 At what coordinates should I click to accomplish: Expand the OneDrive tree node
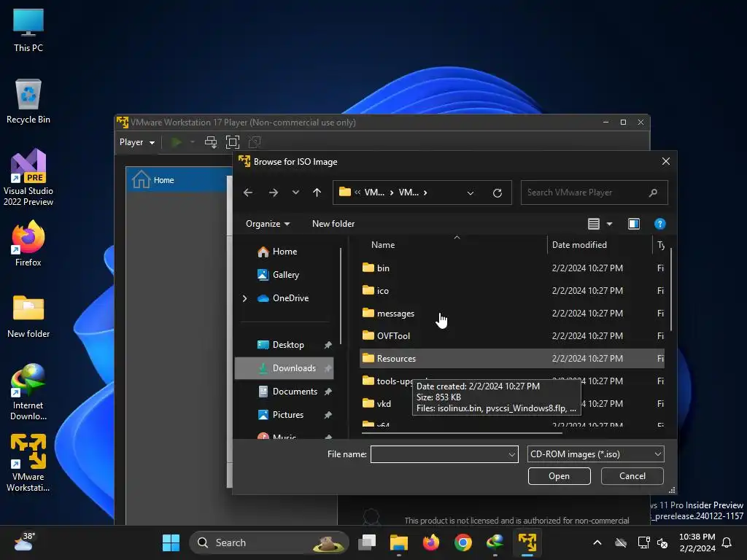click(245, 298)
